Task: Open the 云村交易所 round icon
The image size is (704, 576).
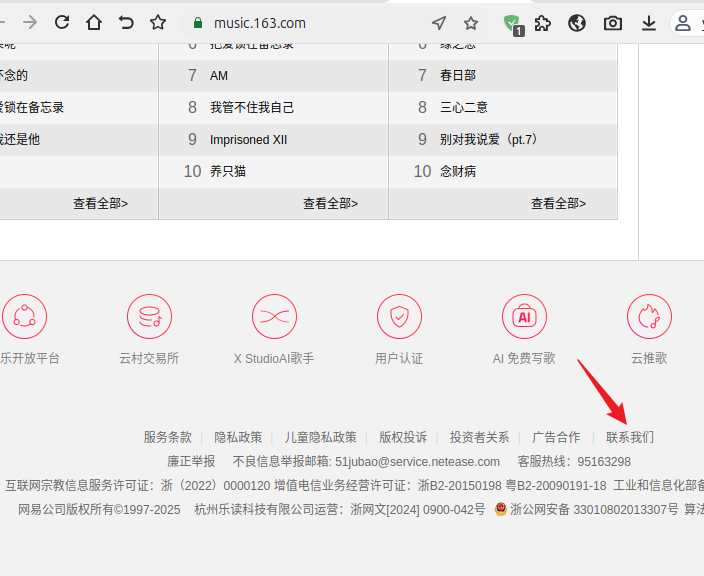Action: click(x=150, y=317)
